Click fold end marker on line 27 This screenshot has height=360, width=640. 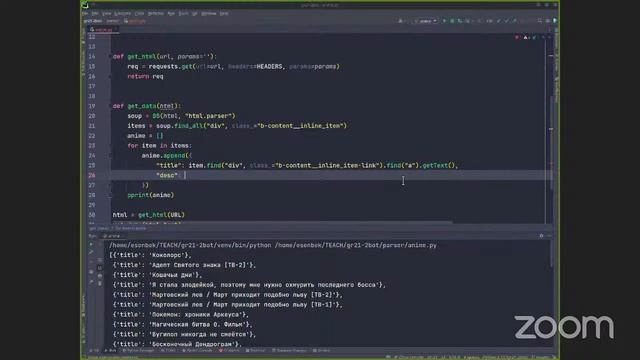[x=110, y=185]
